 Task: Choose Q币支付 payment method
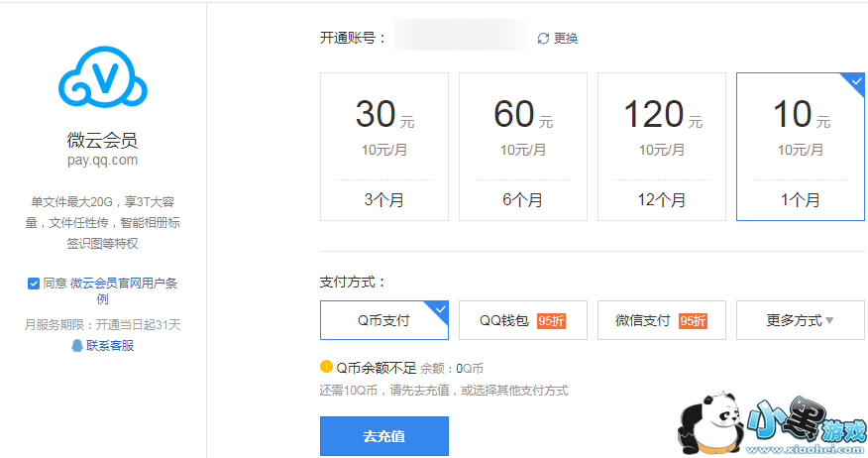click(x=384, y=320)
